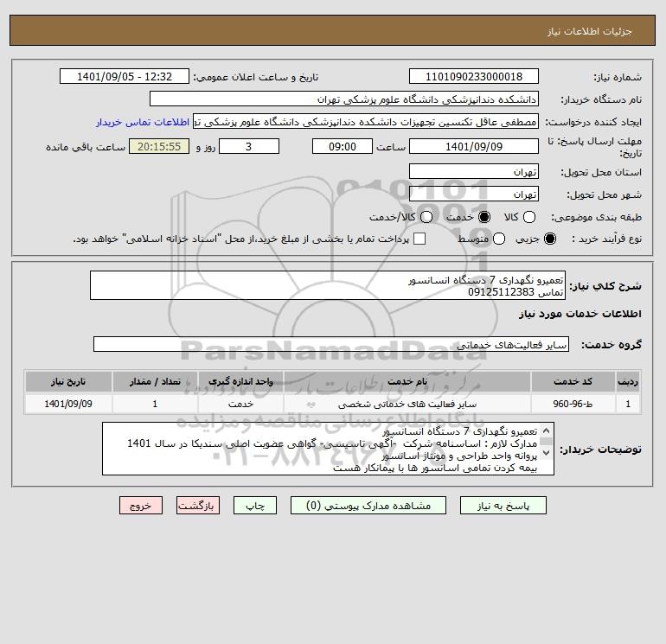
Task: Click scroll-down arrow in buyer description box
Action: pyautogui.click(x=547, y=453)
